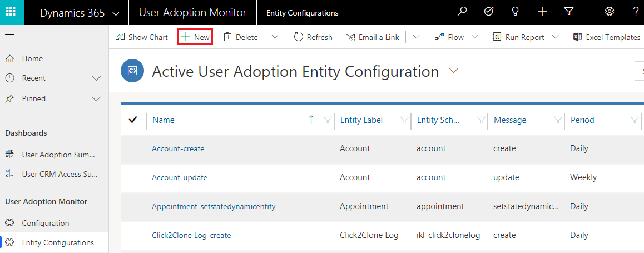Sort by Period column header
The width and height of the screenshot is (644, 253).
tap(582, 120)
